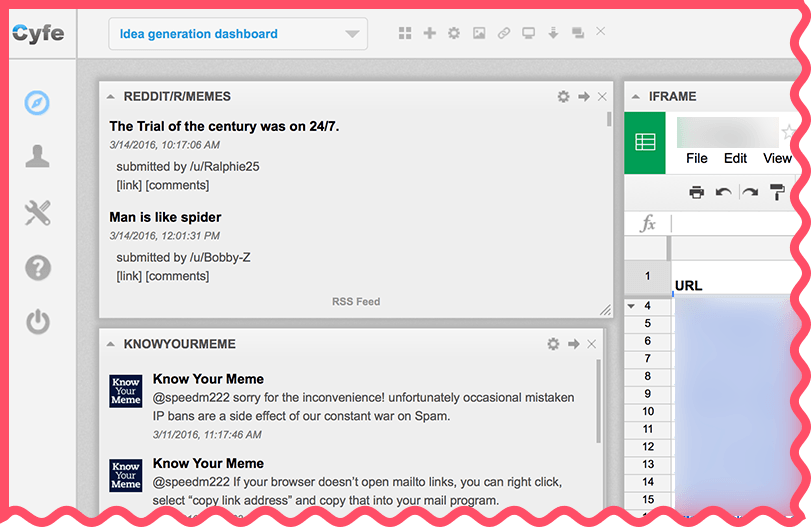Select row header 1 in spreadsheet
This screenshot has width=811, height=527.
click(x=647, y=277)
